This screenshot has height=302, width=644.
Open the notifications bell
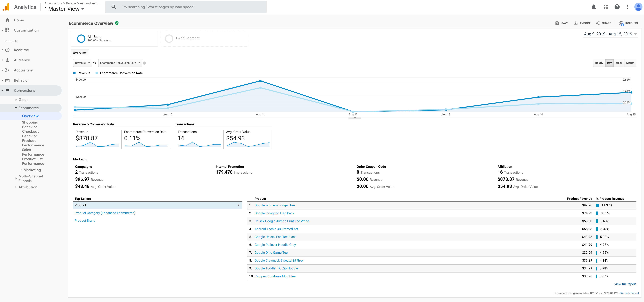(x=593, y=7)
